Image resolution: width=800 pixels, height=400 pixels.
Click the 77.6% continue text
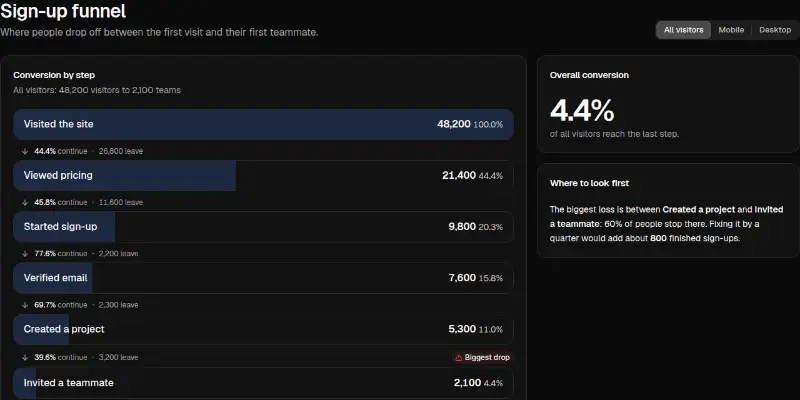(x=61, y=254)
